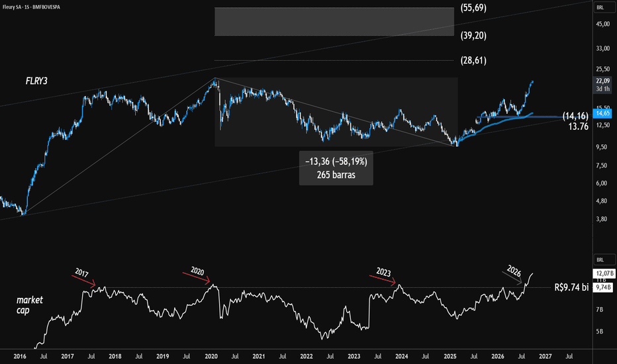Click the 12,50 price axis label
617x364 pixels.
click(602, 125)
